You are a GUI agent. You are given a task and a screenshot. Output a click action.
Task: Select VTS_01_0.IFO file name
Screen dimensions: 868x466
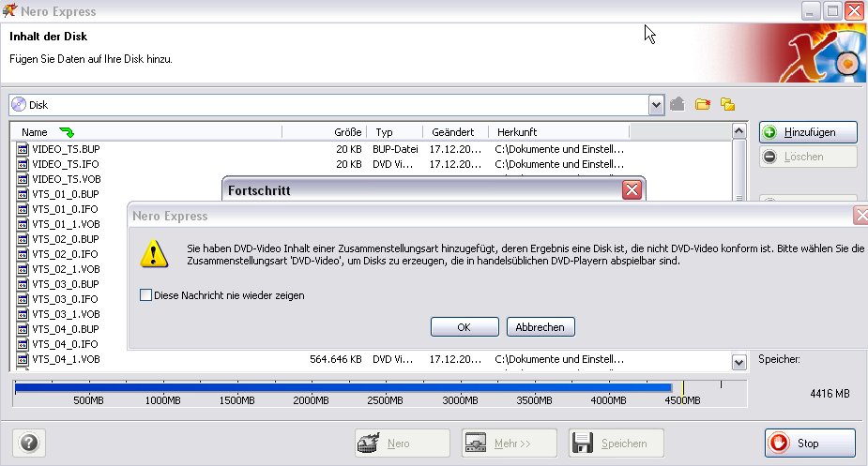65,209
